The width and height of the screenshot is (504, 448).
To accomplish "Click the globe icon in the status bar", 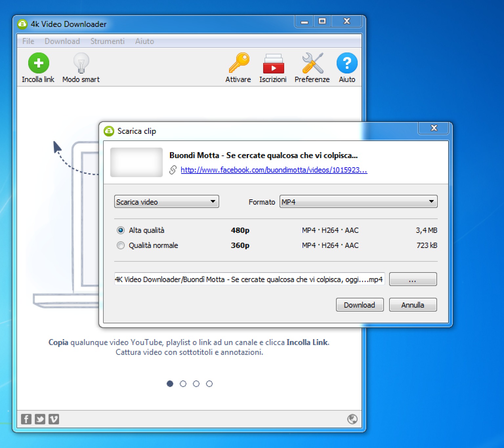I will [x=352, y=419].
